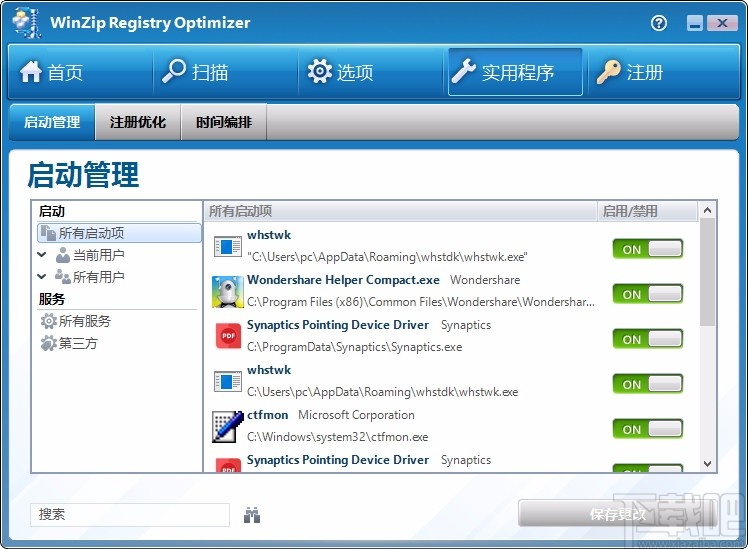Click the 启用/禁用 column header

pos(647,211)
